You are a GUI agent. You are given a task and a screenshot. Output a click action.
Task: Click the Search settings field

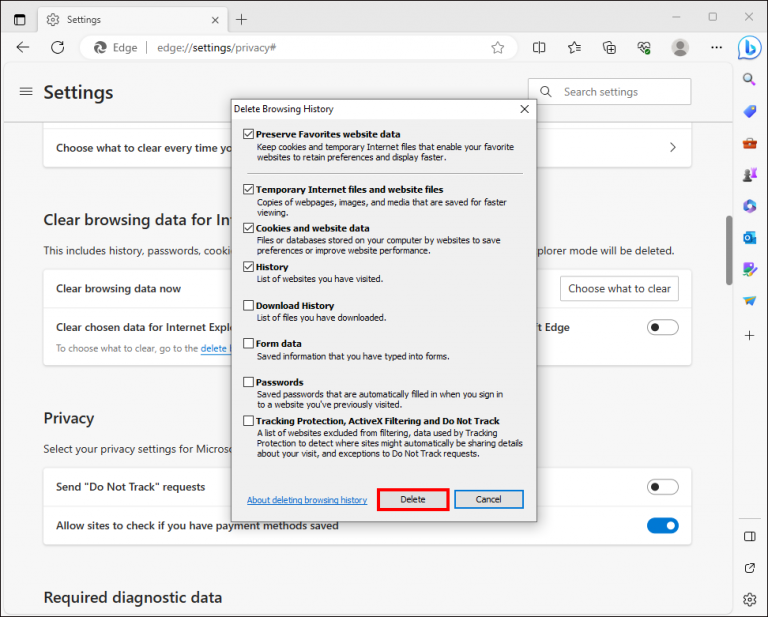point(610,92)
